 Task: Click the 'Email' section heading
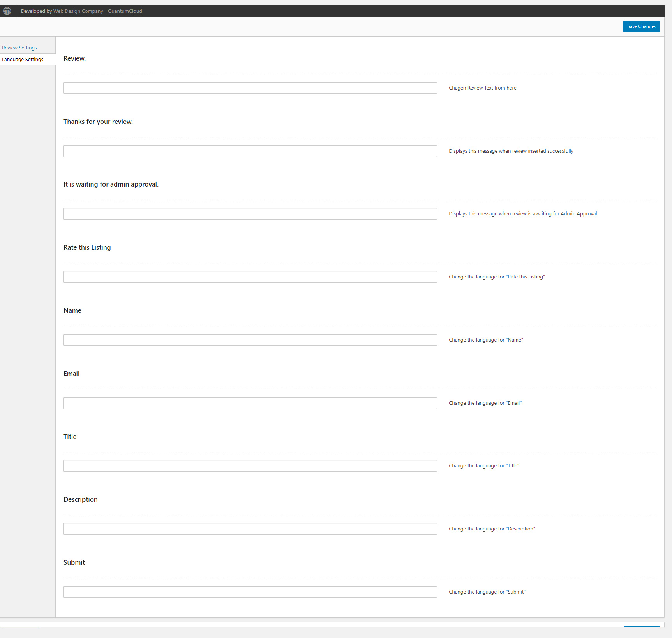coord(72,374)
